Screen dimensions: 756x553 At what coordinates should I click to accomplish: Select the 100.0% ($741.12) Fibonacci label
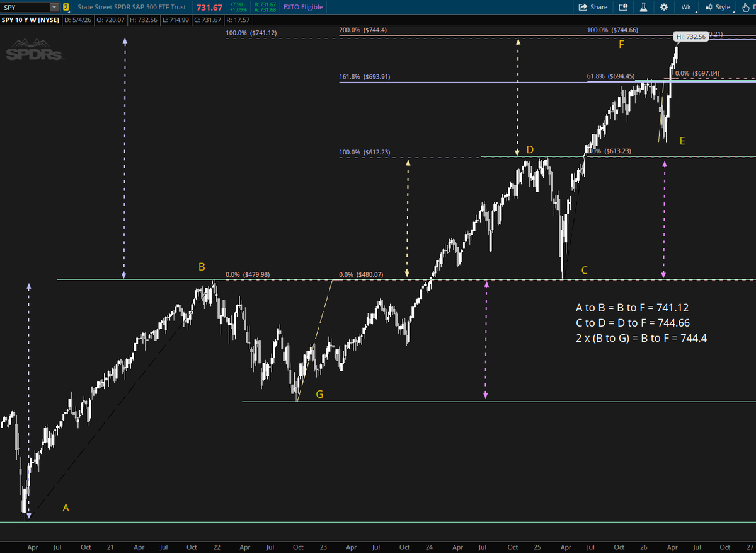click(251, 32)
